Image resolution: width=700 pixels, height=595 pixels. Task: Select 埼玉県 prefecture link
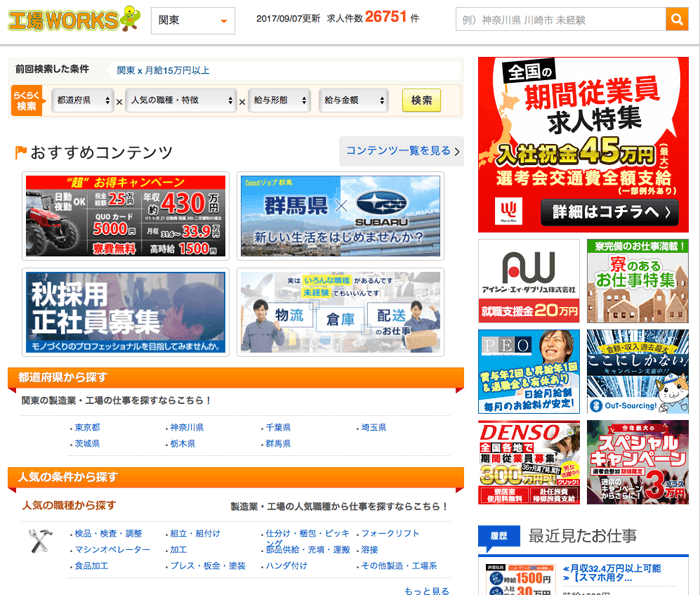coord(374,428)
